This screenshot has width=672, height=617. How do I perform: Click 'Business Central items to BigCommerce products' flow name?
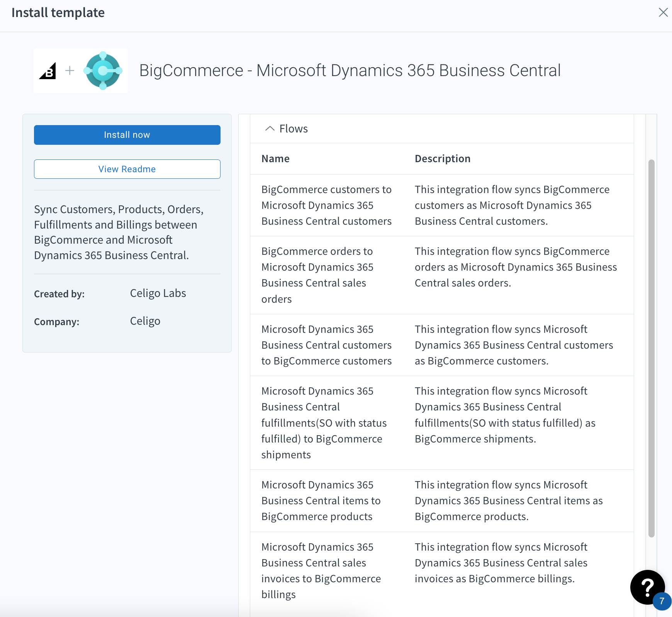(321, 501)
